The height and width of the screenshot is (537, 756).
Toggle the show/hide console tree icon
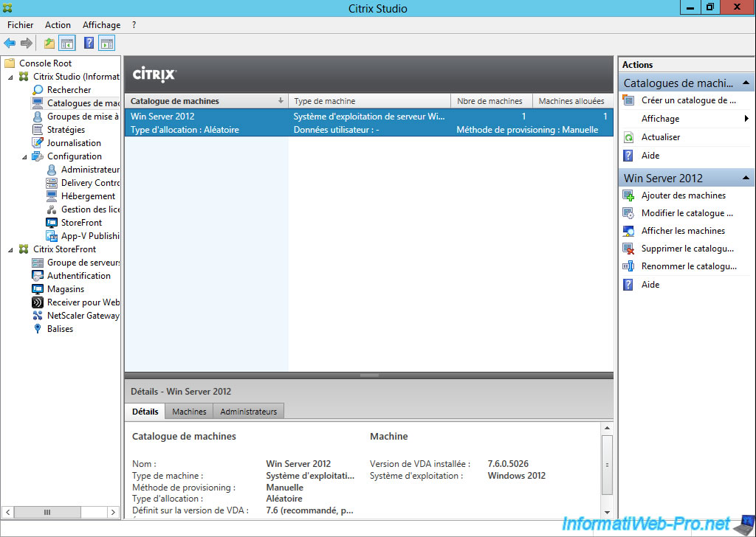pos(67,44)
